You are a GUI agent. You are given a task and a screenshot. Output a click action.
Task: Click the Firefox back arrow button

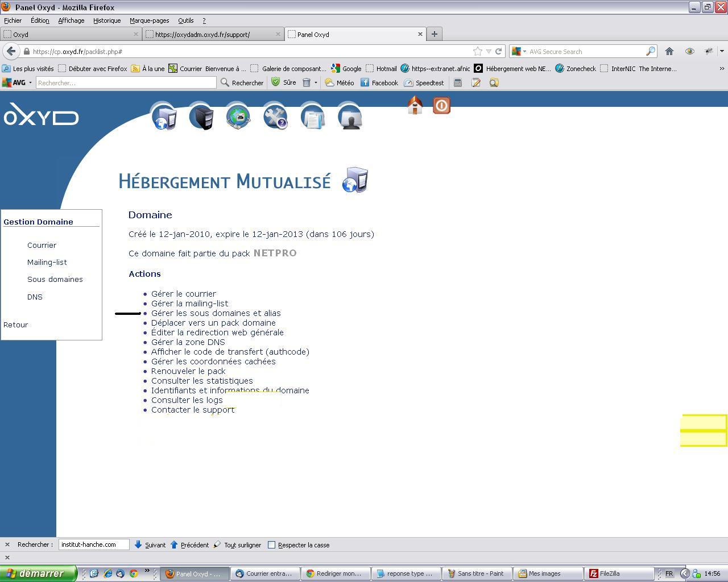tap(11, 51)
